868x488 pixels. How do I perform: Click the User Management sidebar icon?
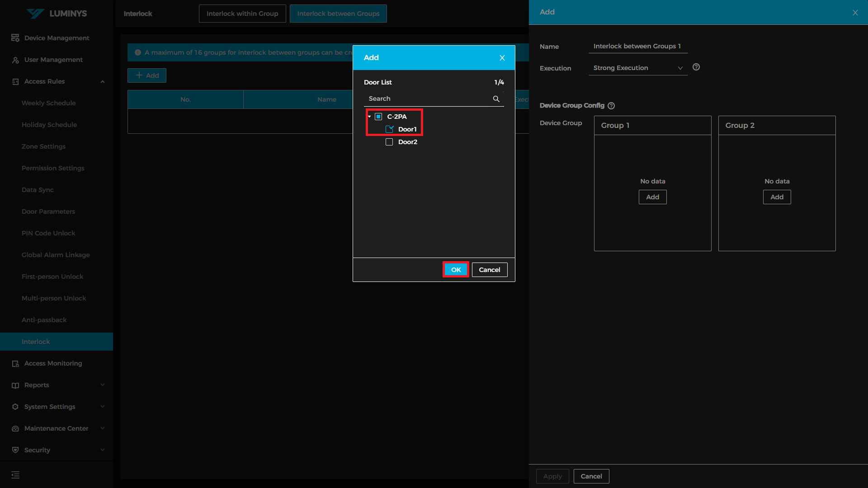pyautogui.click(x=15, y=60)
